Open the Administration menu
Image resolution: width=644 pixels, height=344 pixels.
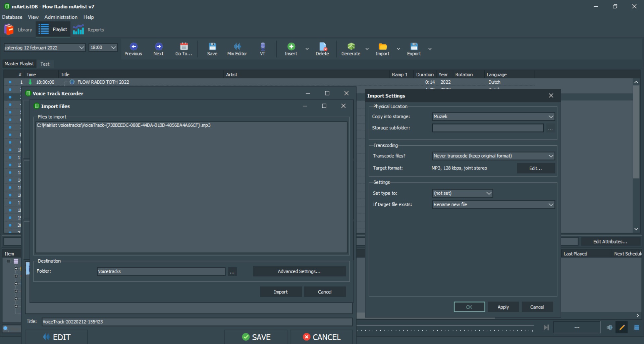[61, 17]
